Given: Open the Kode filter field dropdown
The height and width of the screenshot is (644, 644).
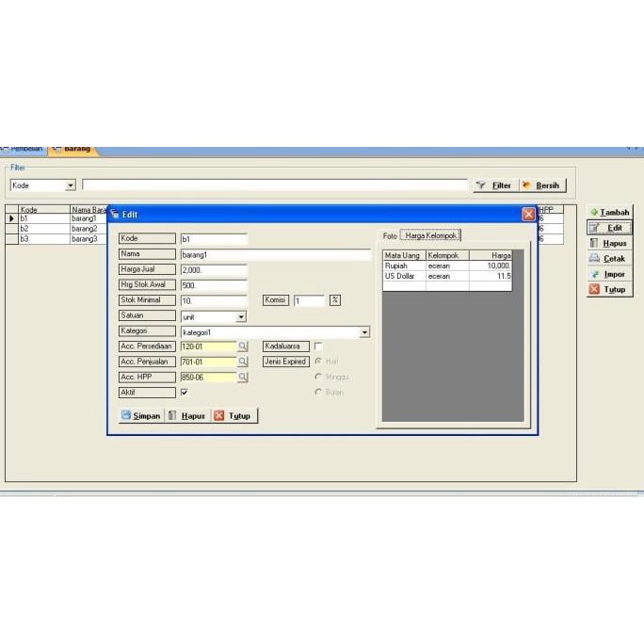Looking at the screenshot, I should point(71,185).
